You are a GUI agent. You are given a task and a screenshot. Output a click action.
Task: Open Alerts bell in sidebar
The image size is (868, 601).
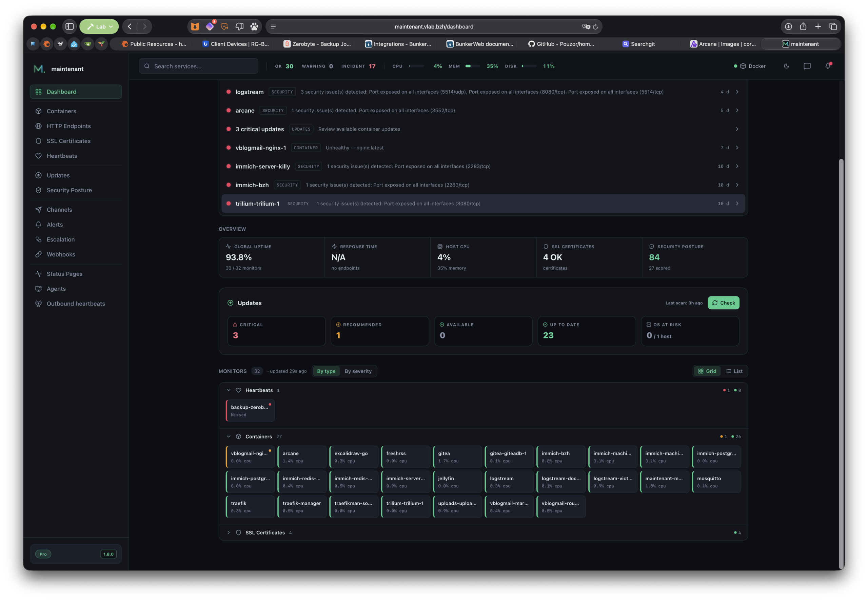tap(38, 225)
